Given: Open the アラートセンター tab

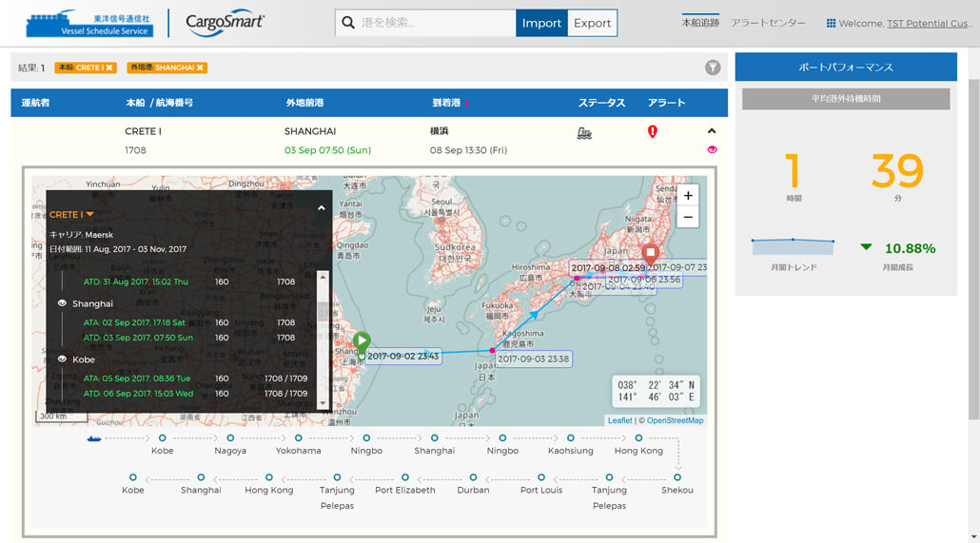Looking at the screenshot, I should pos(768,23).
